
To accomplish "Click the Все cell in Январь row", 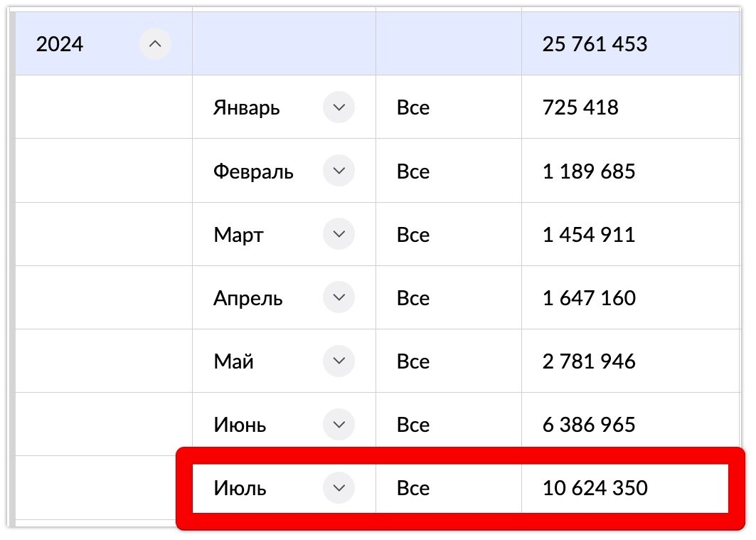I will 413,108.
